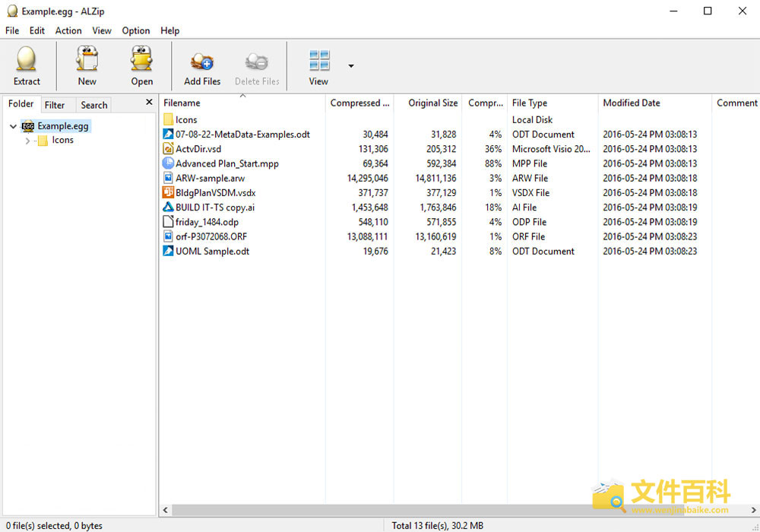Screen dimensions: 760x532
Task: Click the 88% compression ratio cell
Action: pyautogui.click(x=493, y=163)
